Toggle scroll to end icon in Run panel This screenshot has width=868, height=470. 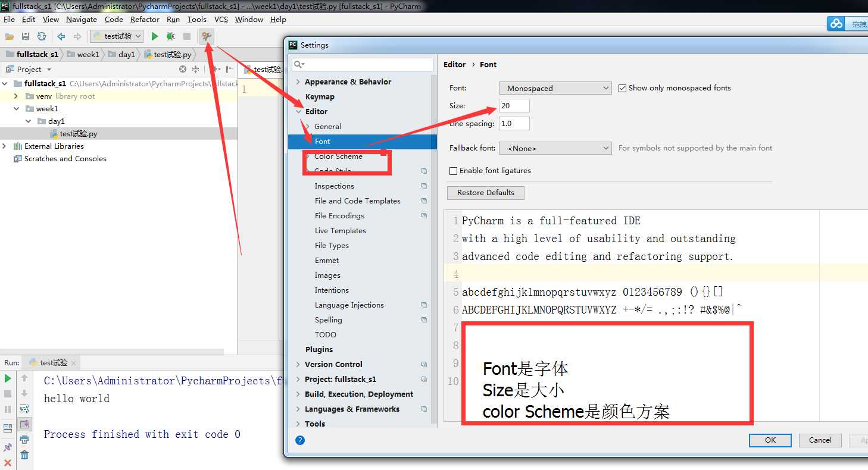(x=24, y=424)
